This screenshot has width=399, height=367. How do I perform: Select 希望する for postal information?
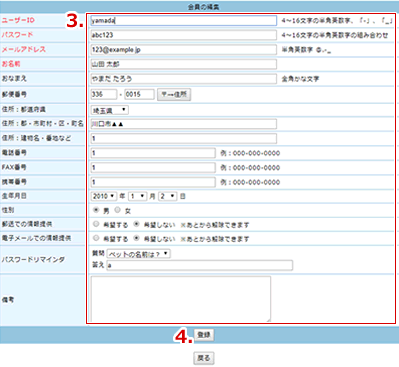[96, 224]
